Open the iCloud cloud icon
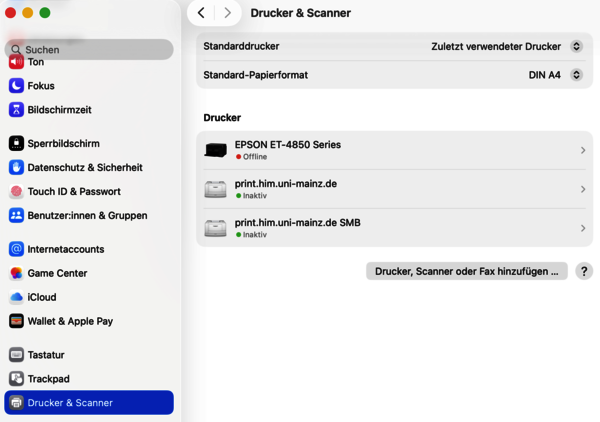 [x=16, y=297]
